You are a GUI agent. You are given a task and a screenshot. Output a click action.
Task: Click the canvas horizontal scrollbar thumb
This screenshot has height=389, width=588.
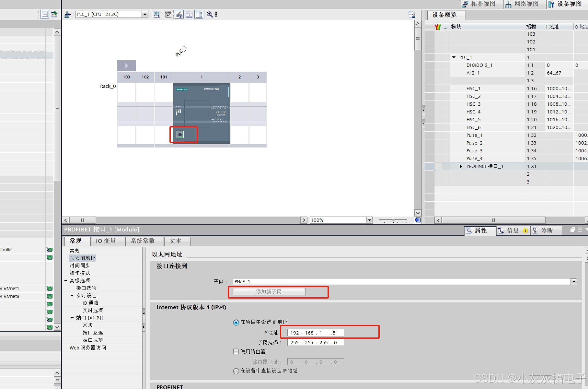click(83, 220)
